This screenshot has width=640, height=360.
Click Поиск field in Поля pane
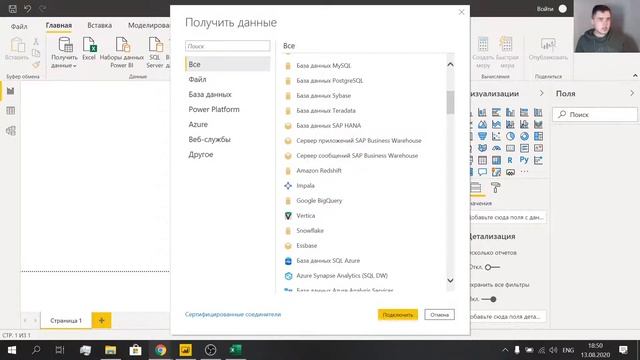pyautogui.click(x=595, y=115)
